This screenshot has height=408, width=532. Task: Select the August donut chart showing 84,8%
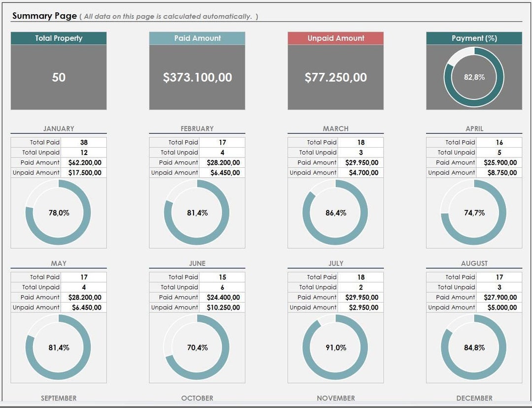tap(473, 347)
